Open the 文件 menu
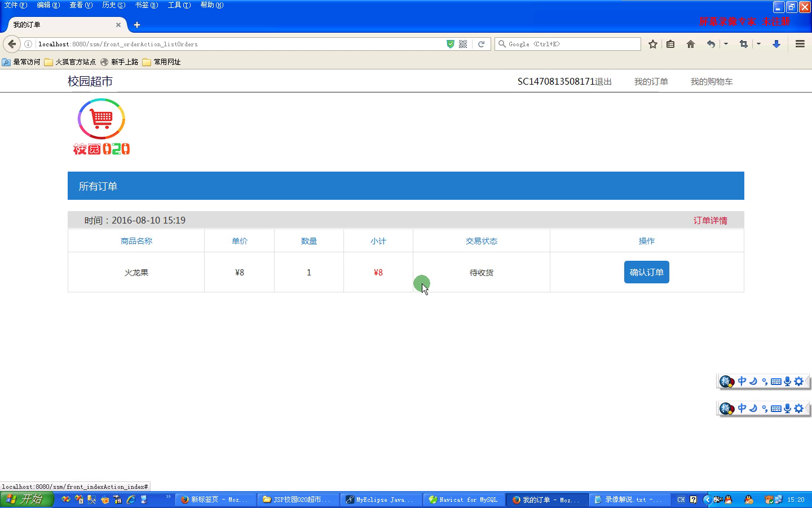The width and height of the screenshot is (812, 508). (x=16, y=5)
